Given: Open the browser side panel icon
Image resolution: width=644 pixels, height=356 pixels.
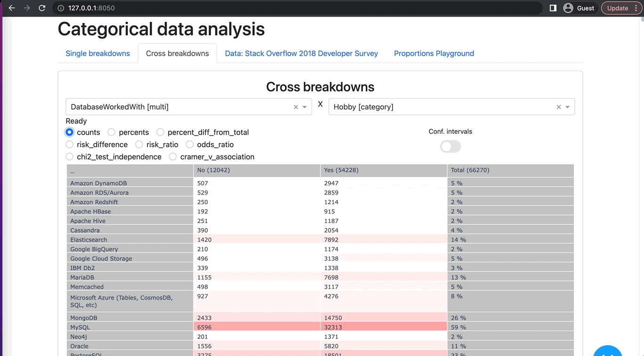Looking at the screenshot, I should point(553,8).
